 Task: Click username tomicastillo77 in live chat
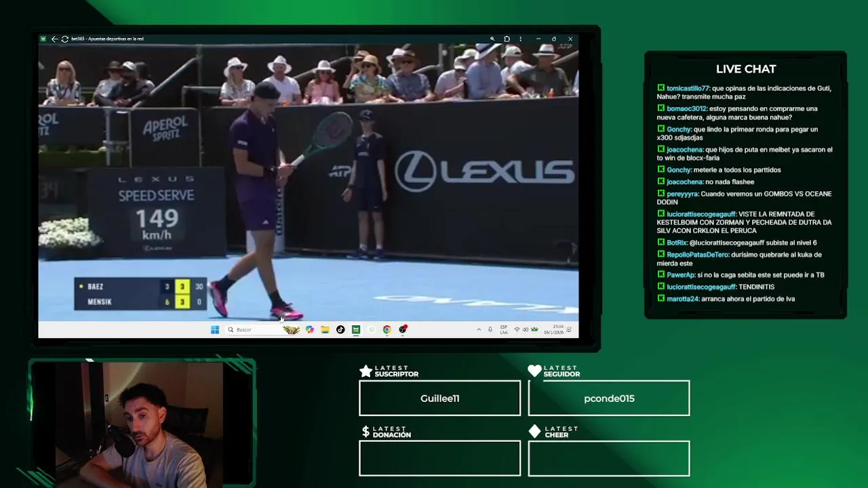click(x=688, y=88)
